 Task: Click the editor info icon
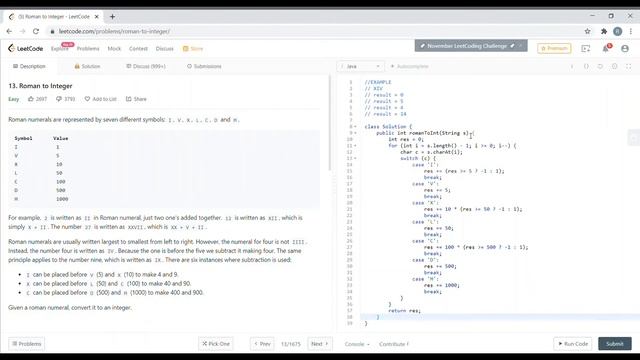click(572, 66)
